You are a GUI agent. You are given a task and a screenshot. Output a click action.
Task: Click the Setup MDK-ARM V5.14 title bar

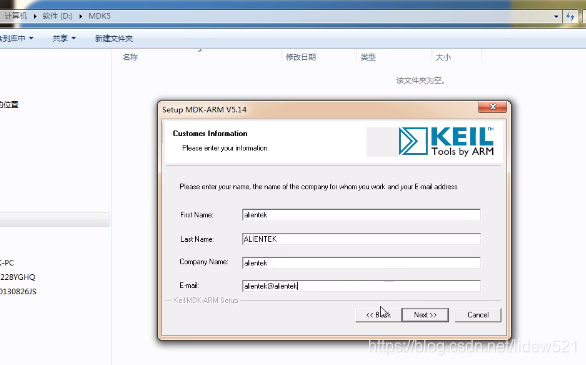318,109
